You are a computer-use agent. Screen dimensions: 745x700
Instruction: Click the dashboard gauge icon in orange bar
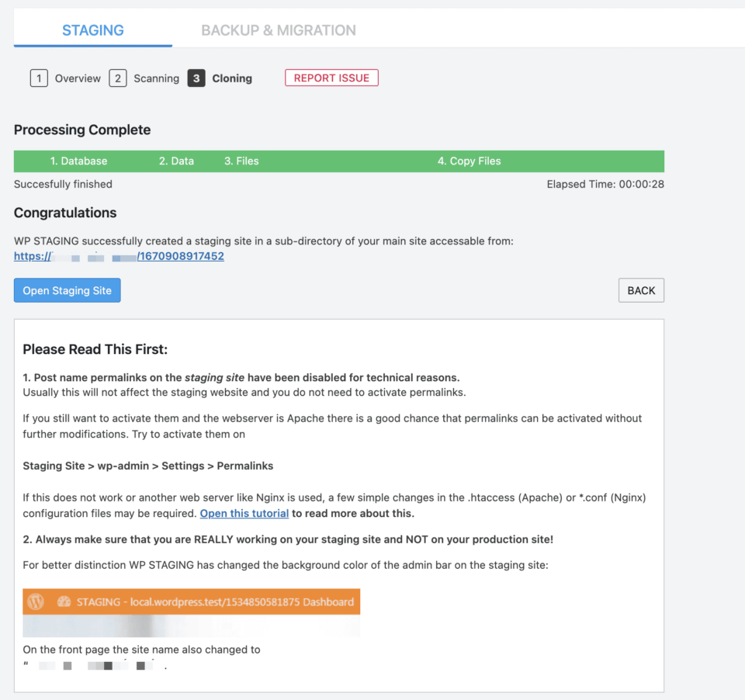point(64,601)
